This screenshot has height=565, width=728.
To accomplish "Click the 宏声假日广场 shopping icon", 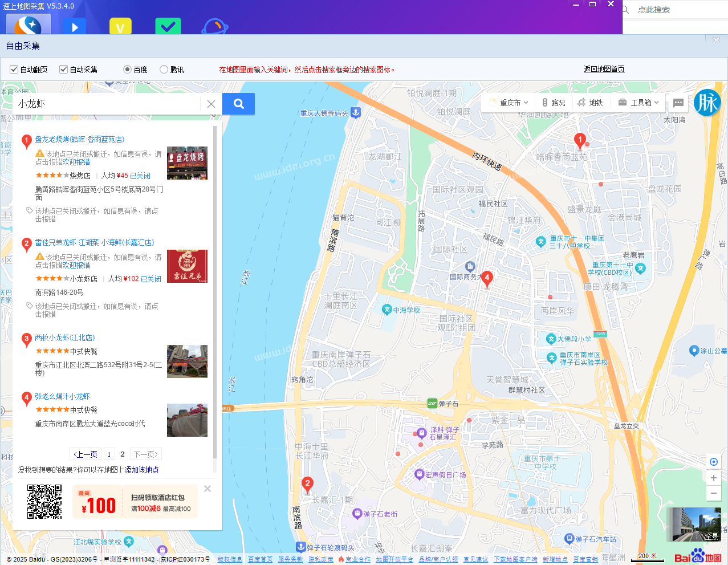I will tap(419, 474).
